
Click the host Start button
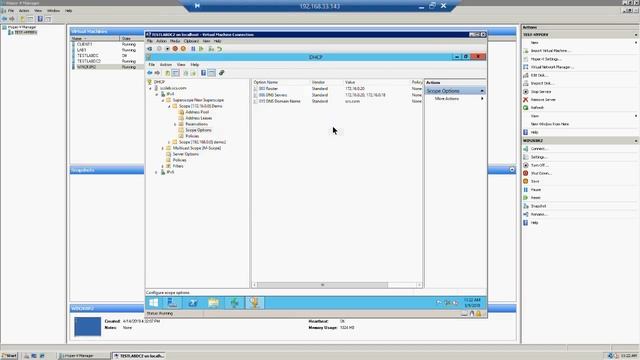(x=9, y=356)
